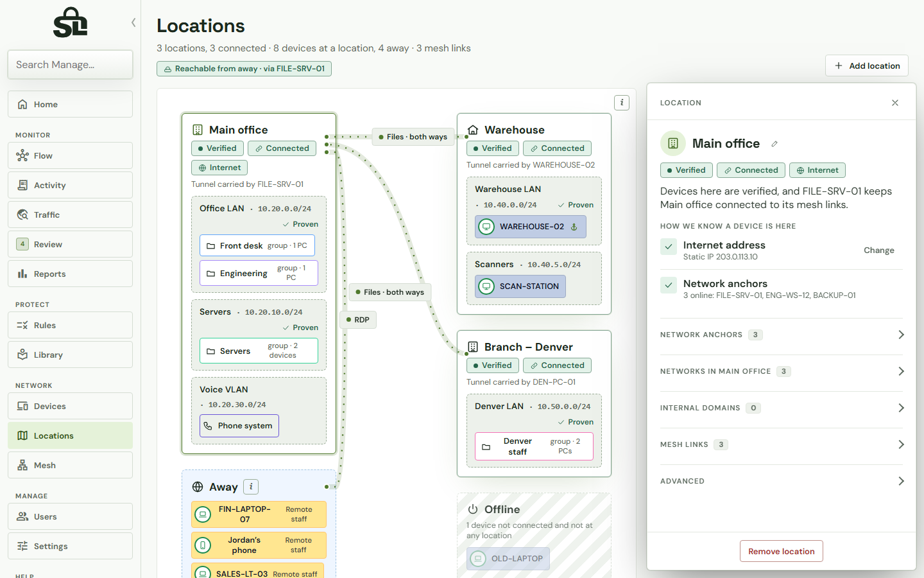Open the Flow page
This screenshot has width=924, height=578.
click(70, 155)
